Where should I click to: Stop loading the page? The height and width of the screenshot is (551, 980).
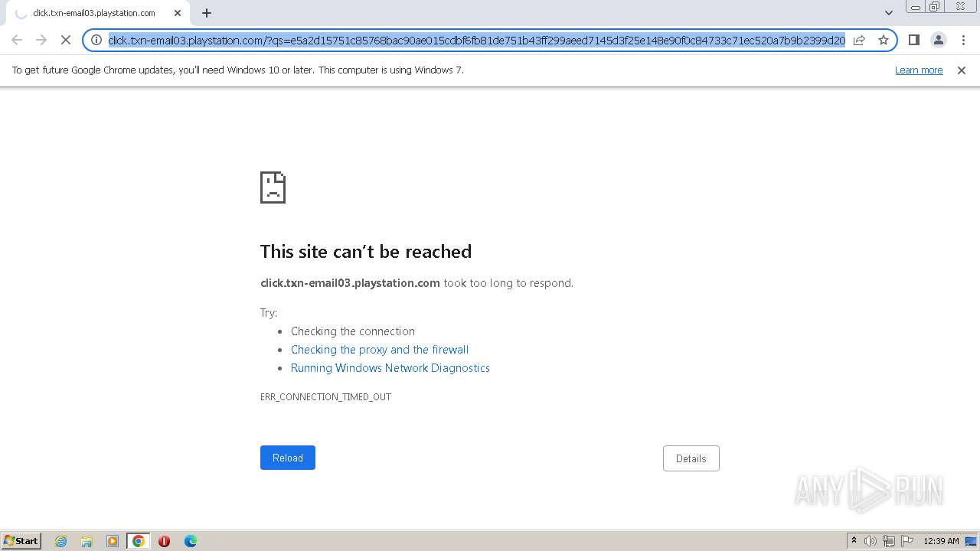(x=66, y=40)
